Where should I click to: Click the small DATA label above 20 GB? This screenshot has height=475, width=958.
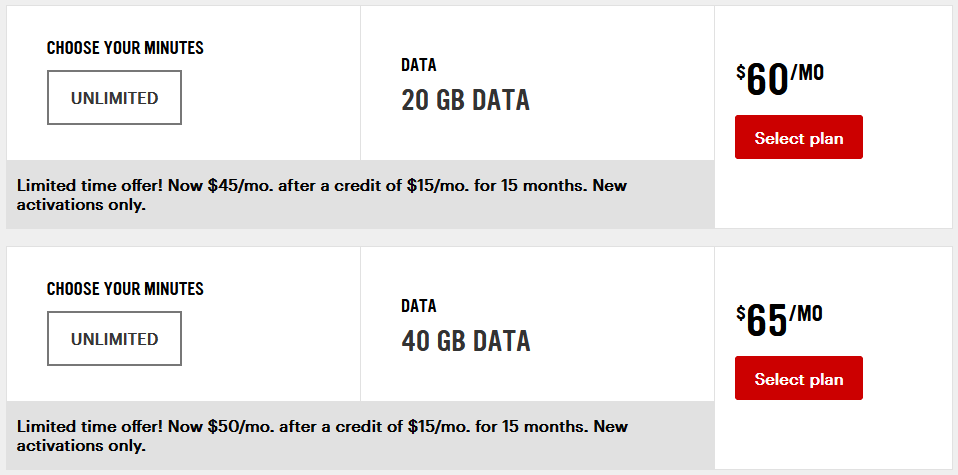pos(419,66)
